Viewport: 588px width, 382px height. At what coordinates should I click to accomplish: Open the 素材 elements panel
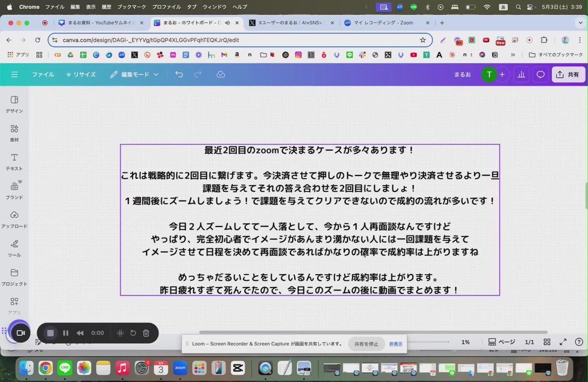14,133
